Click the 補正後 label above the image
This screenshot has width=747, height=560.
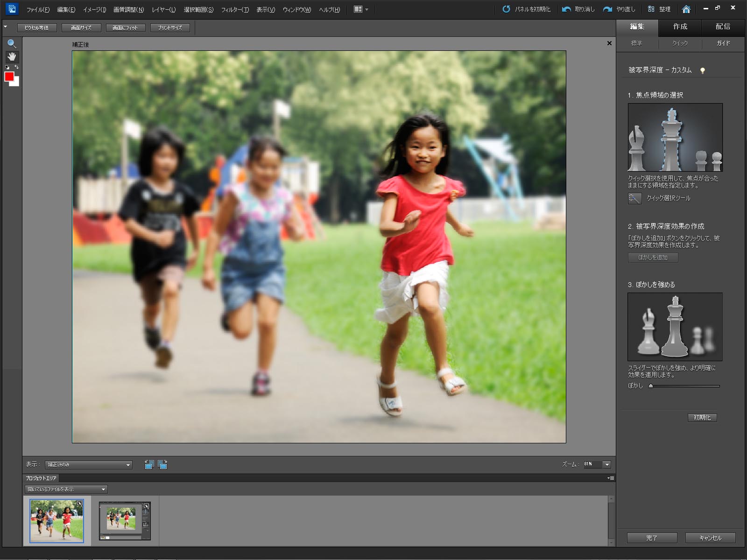pos(80,45)
